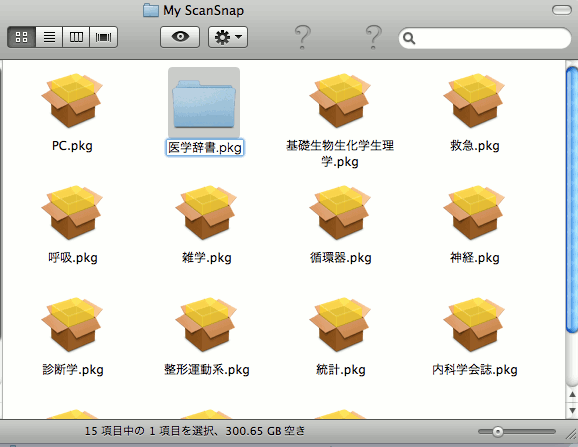This screenshot has height=447, width=578.
Task: Select the 呼吸.pkg package icon
Action: click(x=72, y=213)
